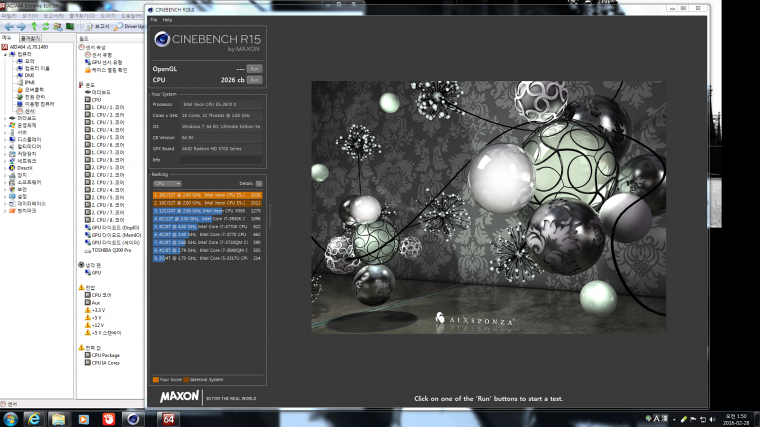Click AIDA64 Back arrow toolbar icon

coord(9,27)
